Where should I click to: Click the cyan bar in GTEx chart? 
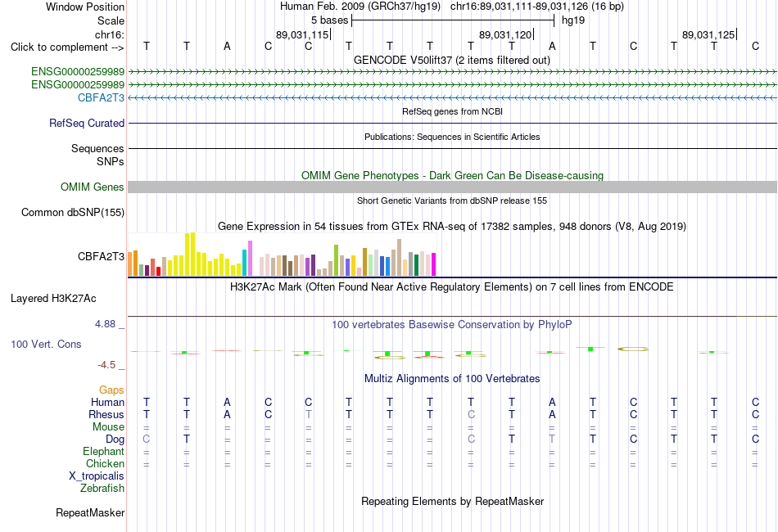coord(245,263)
